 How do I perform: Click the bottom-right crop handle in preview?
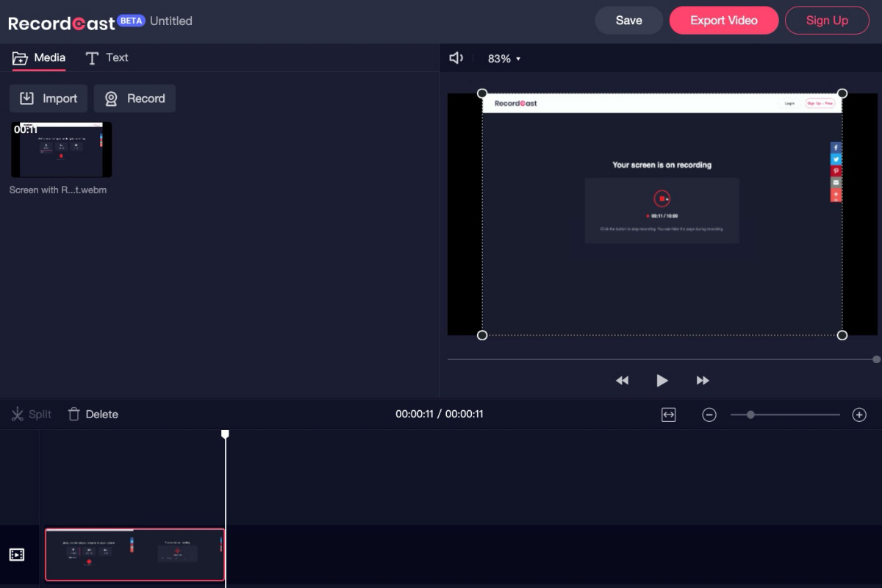[x=842, y=335]
